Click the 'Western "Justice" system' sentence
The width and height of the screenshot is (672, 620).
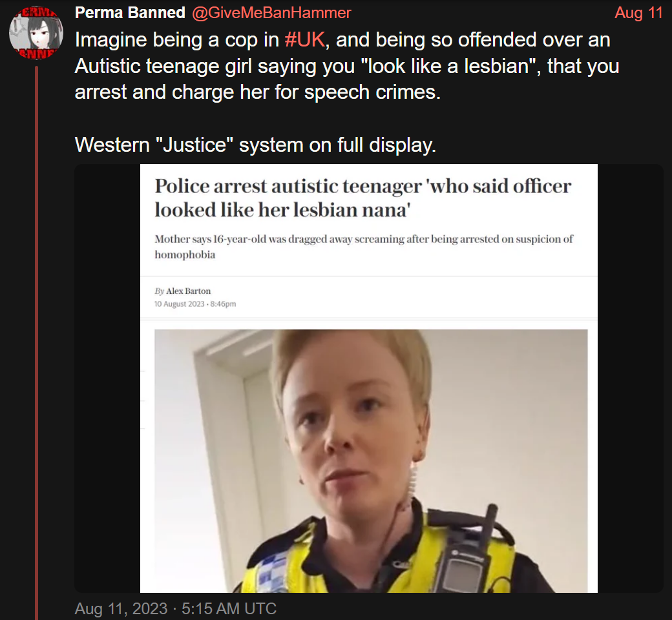click(255, 145)
